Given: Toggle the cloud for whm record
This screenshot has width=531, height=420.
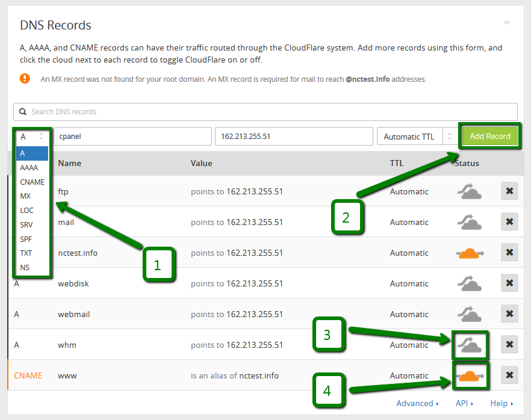Looking at the screenshot, I should point(469,345).
